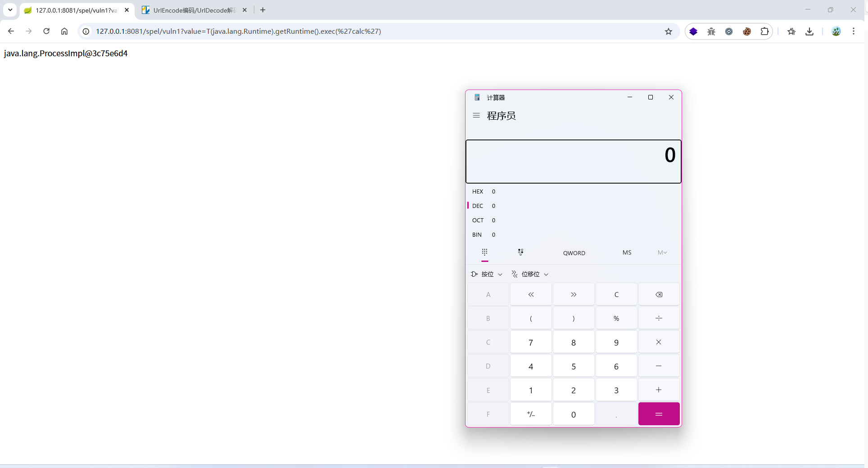Open the browser home page
Image resolution: width=868 pixels, height=468 pixels.
64,31
